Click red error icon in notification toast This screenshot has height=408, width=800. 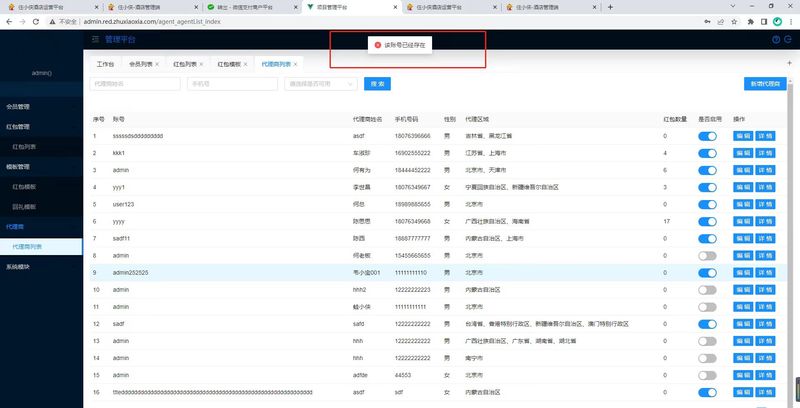(378, 45)
